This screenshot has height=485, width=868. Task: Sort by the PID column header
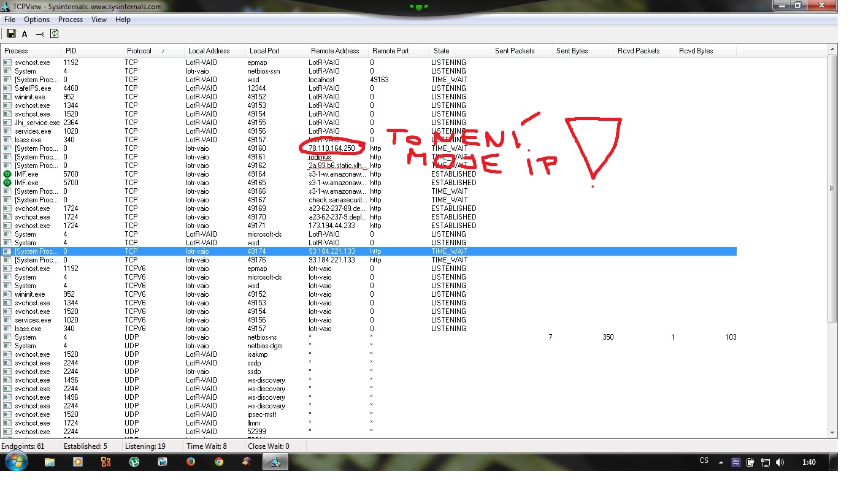(x=92, y=51)
